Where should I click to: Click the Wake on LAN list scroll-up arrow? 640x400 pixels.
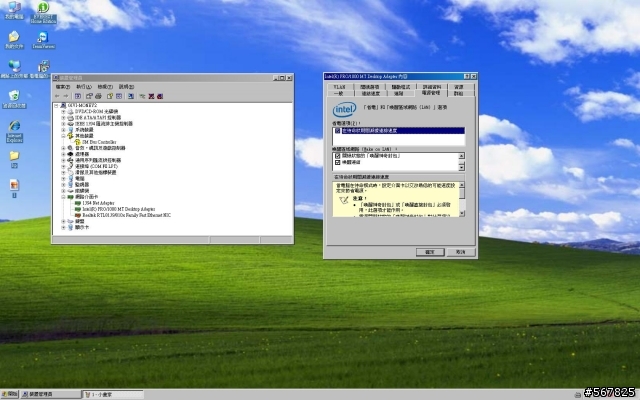(462, 156)
